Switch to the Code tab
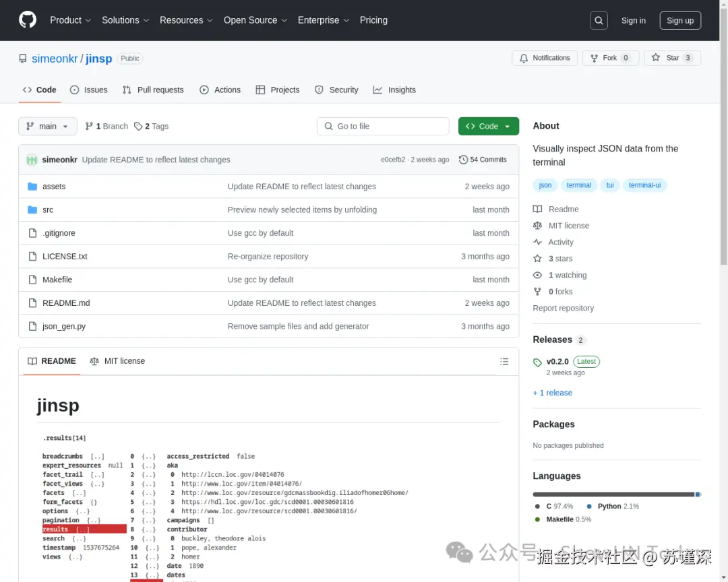The image size is (728, 582). [x=40, y=90]
